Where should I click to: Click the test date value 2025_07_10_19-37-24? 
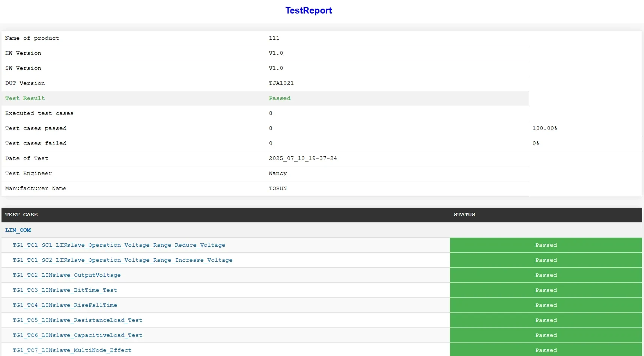coord(302,158)
